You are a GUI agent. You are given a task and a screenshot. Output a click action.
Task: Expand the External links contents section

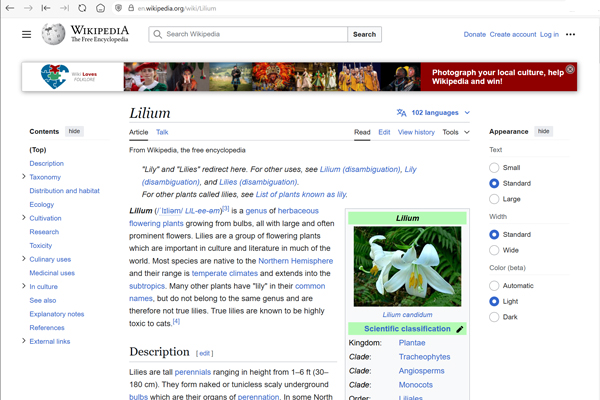pos(24,341)
